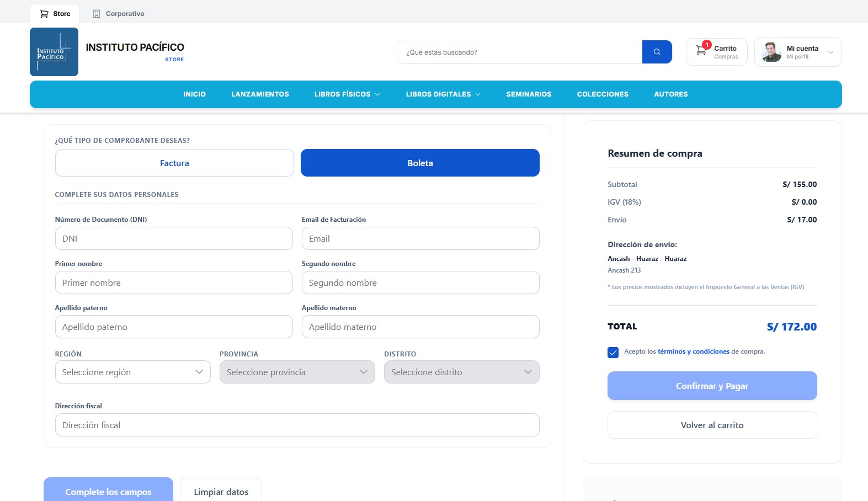Click the INSTITUTO PACÍFICO title text
This screenshot has height=501, width=868.
[x=135, y=47]
